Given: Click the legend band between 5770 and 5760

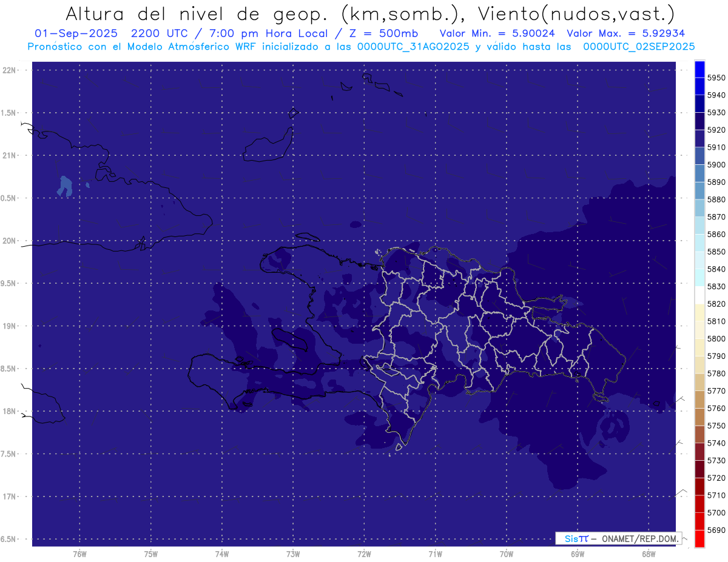Looking at the screenshot, I should (699, 400).
